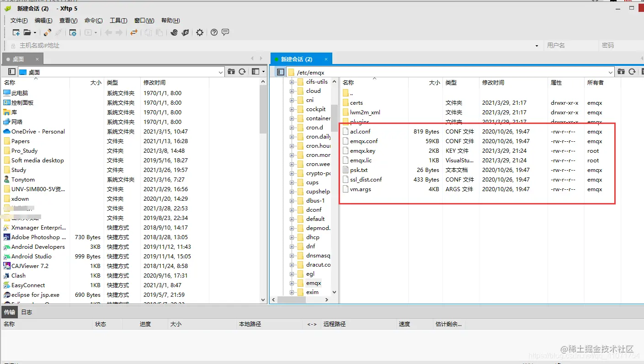
Task: Click the Connect plug icon in toolbar
Action: point(48,32)
